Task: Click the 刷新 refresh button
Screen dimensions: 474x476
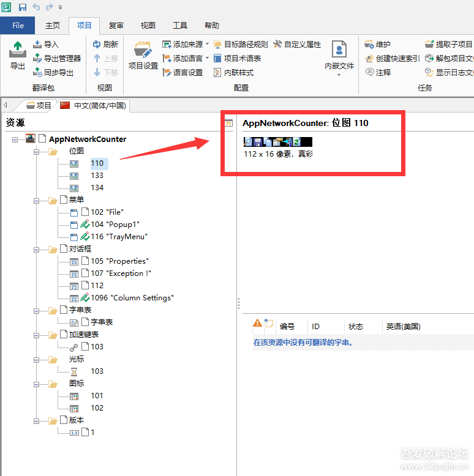Action: pos(105,44)
